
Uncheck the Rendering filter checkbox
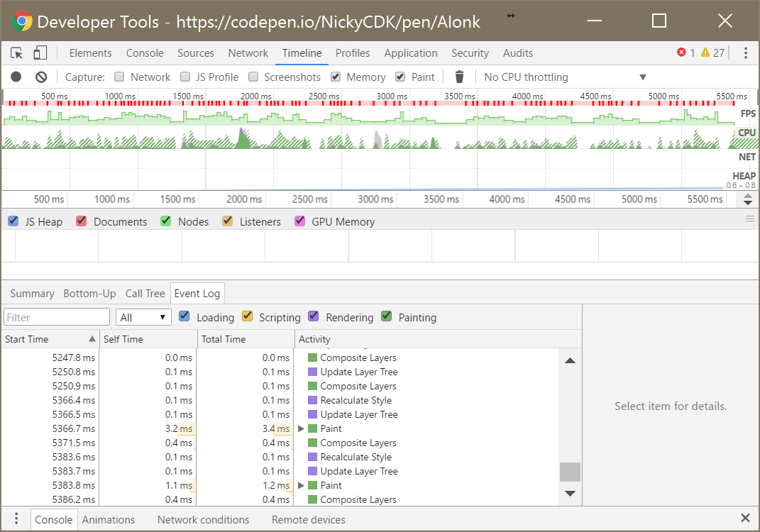click(314, 316)
